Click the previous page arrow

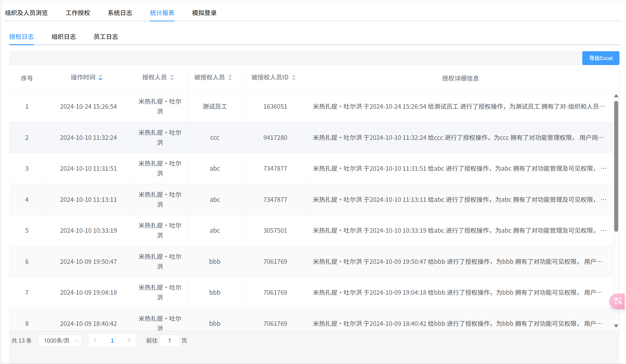(x=95, y=340)
